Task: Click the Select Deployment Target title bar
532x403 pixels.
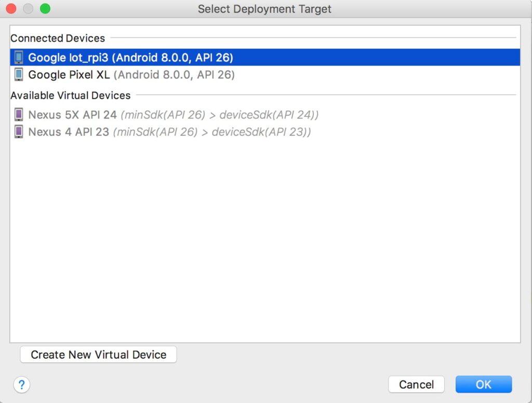Action: (x=264, y=9)
